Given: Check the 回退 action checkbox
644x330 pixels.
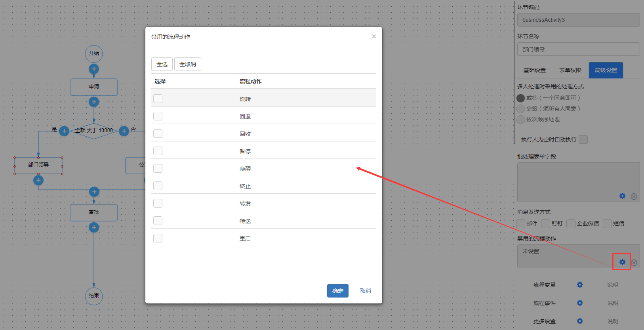Looking at the screenshot, I should click(x=158, y=116).
